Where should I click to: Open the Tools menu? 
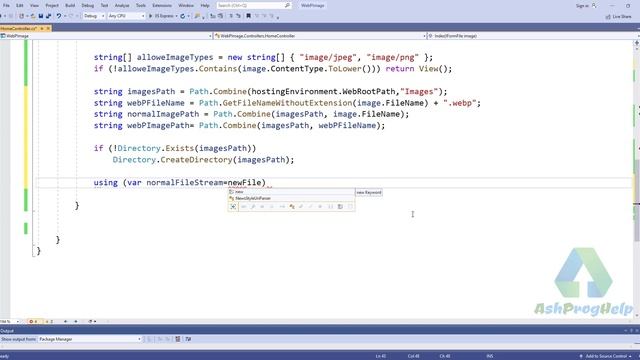pos(141,5)
